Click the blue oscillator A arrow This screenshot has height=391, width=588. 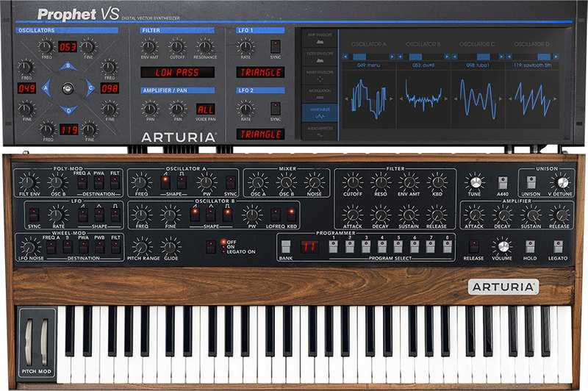point(46,88)
